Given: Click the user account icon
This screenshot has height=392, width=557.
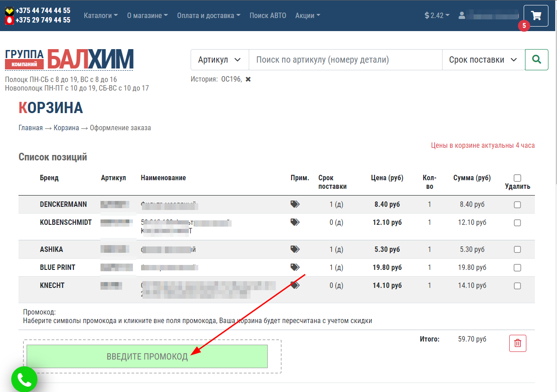Looking at the screenshot, I should click(461, 15).
